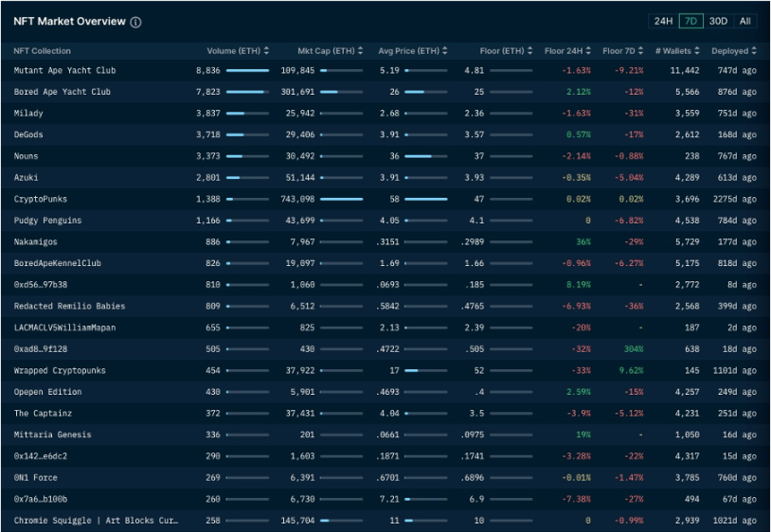The image size is (771, 532).
Task: Sort by Floor 7D arrows icon
Action: click(640, 50)
